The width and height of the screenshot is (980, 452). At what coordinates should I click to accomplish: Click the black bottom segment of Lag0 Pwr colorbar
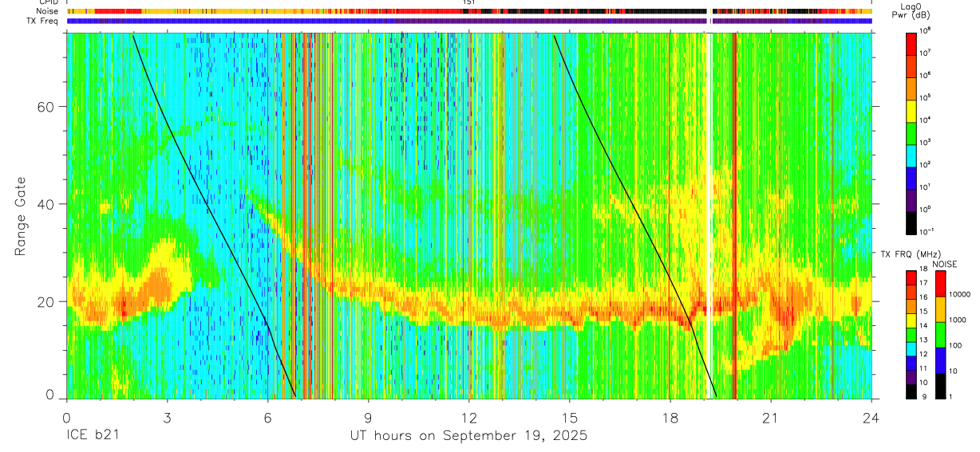(x=911, y=223)
